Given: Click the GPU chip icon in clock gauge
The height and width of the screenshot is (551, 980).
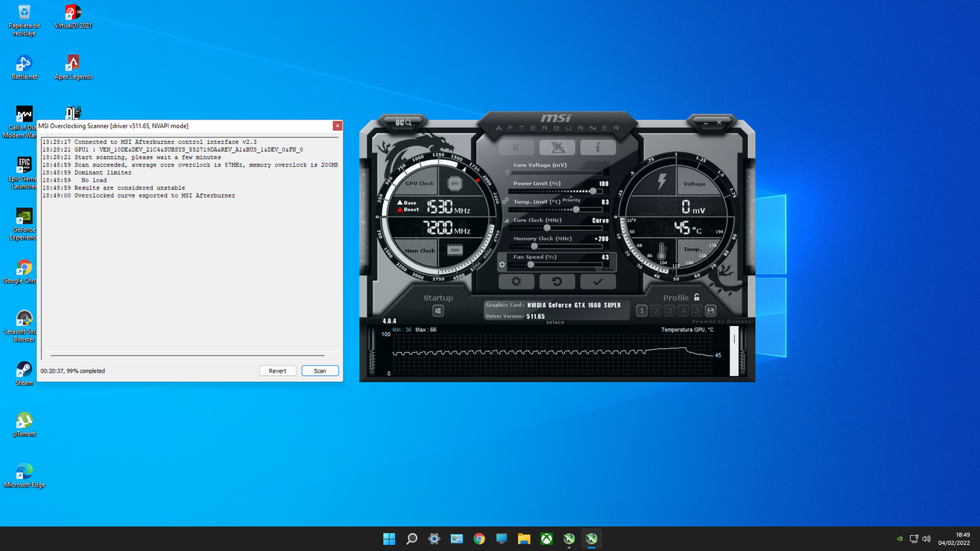Looking at the screenshot, I should click(455, 184).
